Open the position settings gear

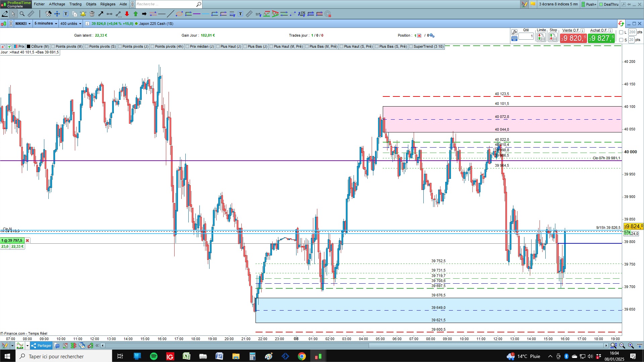click(432, 36)
